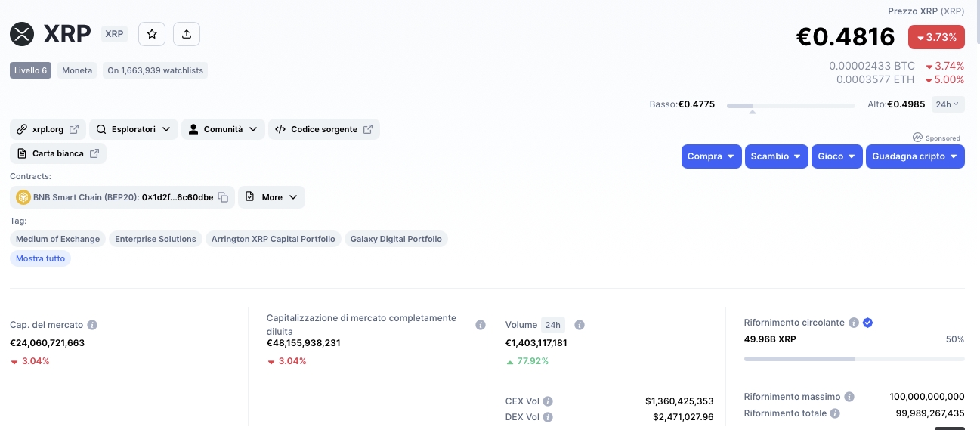The image size is (980, 430).
Task: Click the circulating supply 50% progress bar
Action: click(854, 358)
